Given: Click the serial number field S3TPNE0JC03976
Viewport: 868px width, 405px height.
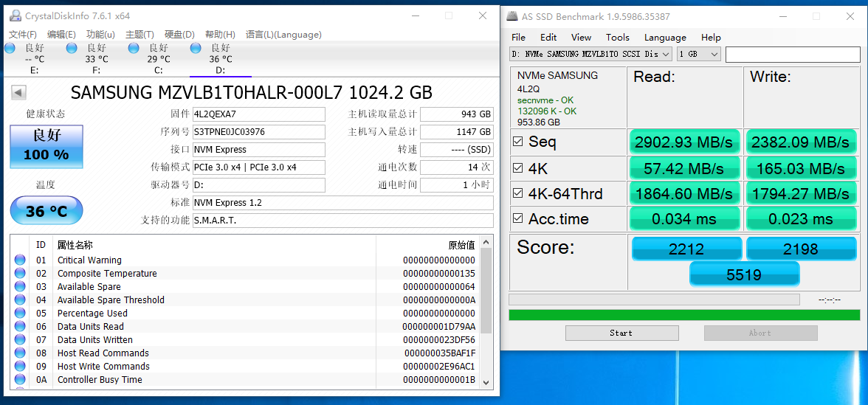Looking at the screenshot, I should point(258,132).
